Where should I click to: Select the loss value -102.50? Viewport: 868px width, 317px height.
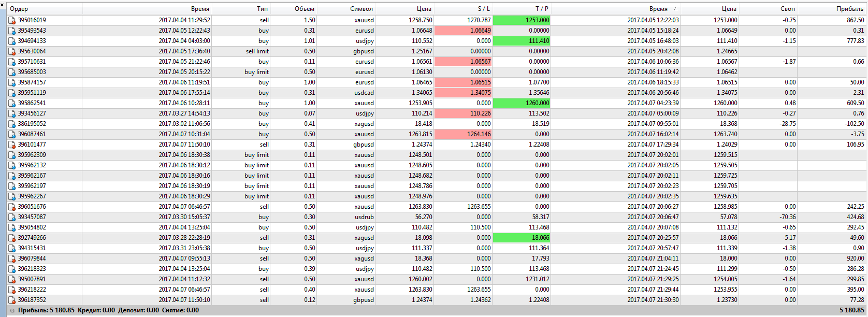[x=855, y=124]
